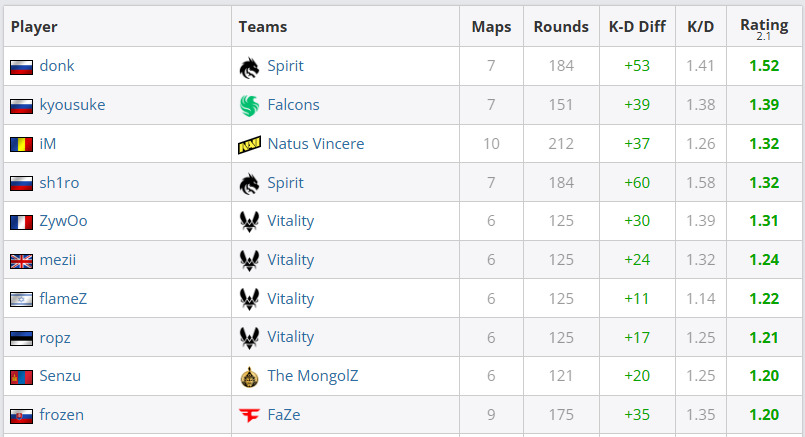The height and width of the screenshot is (437, 805).
Task: Click the Russian flag next to kyousuke
Action: pos(21,105)
